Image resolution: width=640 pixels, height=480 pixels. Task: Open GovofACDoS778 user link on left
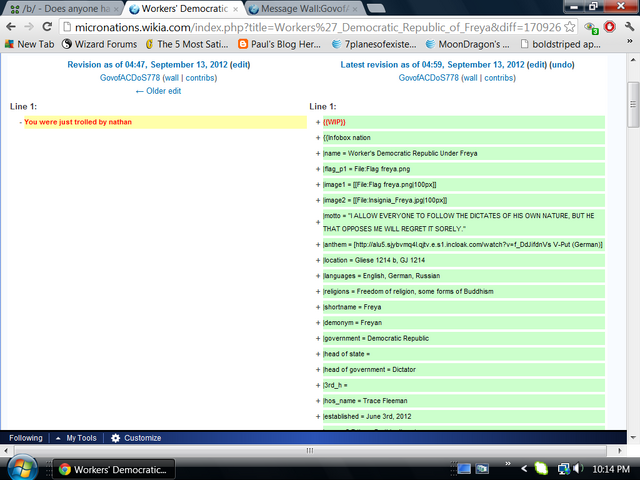coord(130,78)
